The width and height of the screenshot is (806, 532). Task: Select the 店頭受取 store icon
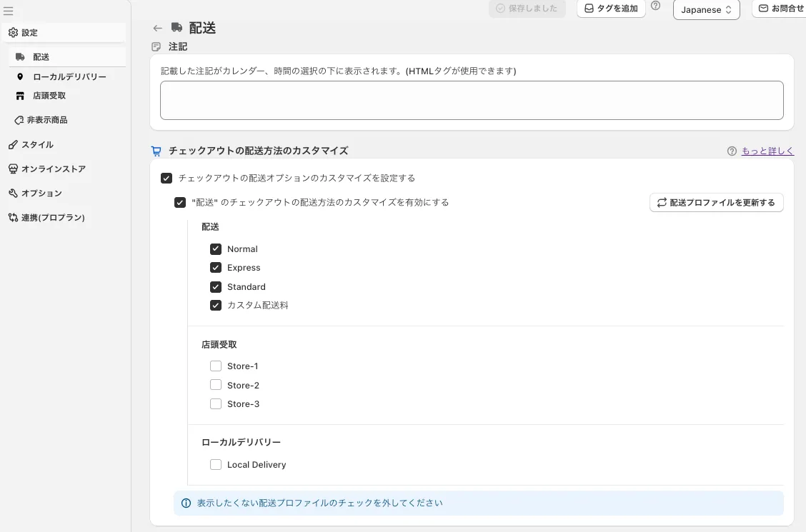click(x=20, y=95)
